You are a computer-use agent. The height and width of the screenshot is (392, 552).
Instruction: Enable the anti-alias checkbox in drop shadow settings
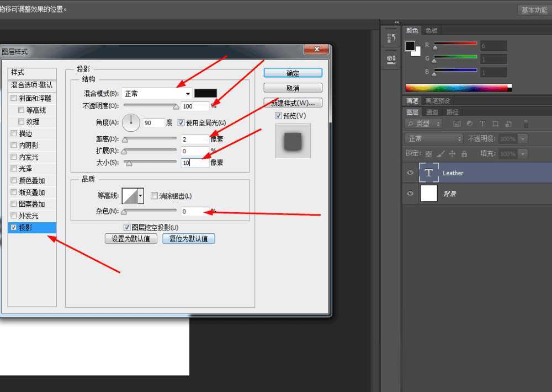click(x=155, y=196)
